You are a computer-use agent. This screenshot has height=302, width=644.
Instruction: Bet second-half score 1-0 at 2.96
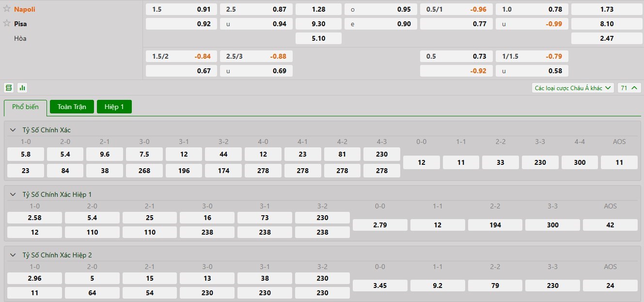tap(35, 278)
